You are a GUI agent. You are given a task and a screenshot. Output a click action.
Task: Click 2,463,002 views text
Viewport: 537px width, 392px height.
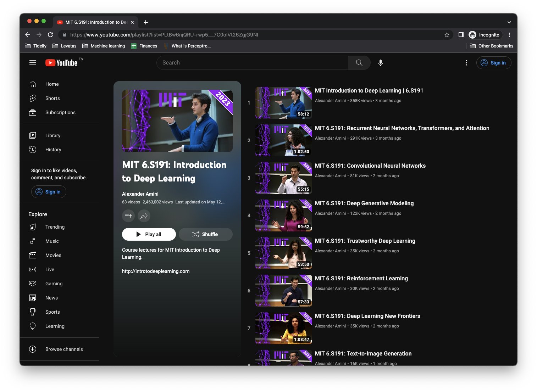pyautogui.click(x=157, y=202)
